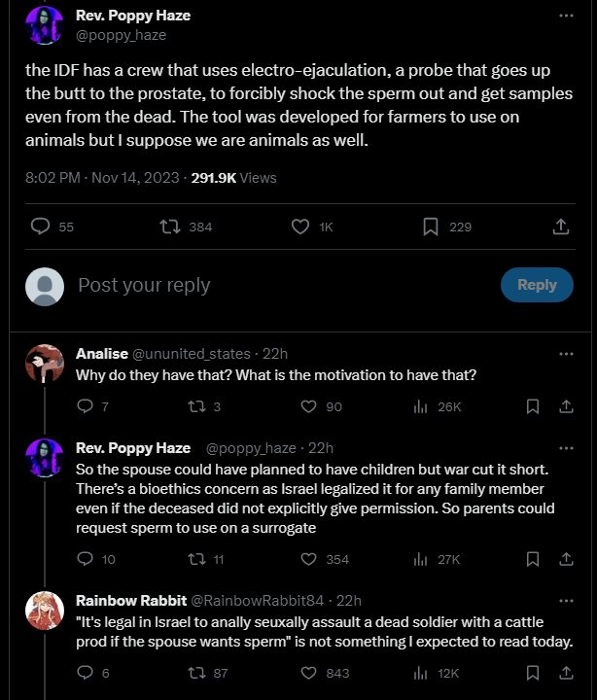Open the @ununited_states profile handle

190,354
